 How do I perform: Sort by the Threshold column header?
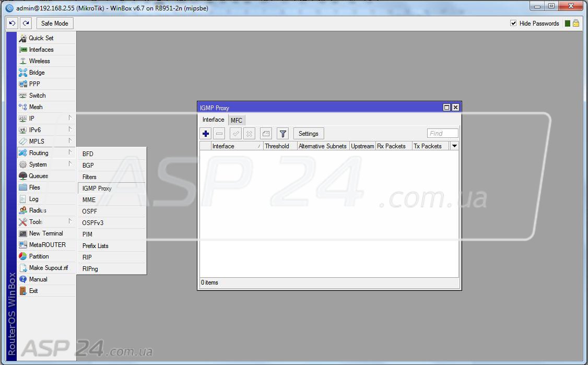[x=279, y=146]
